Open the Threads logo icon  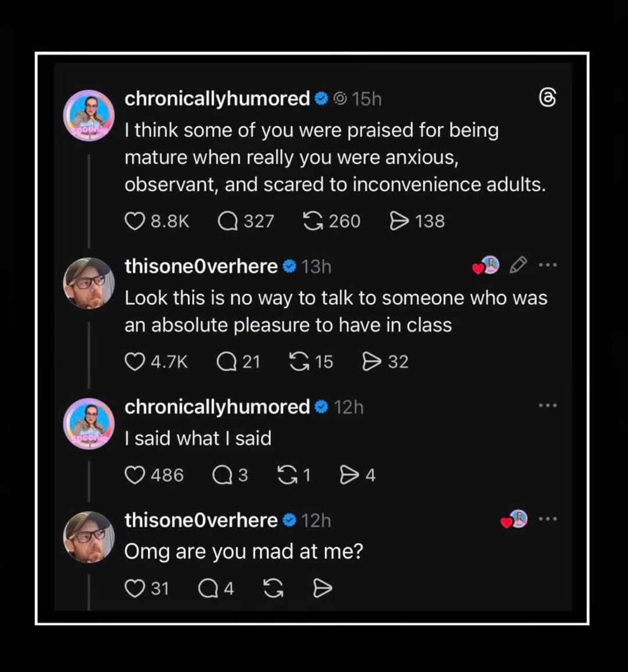[548, 98]
